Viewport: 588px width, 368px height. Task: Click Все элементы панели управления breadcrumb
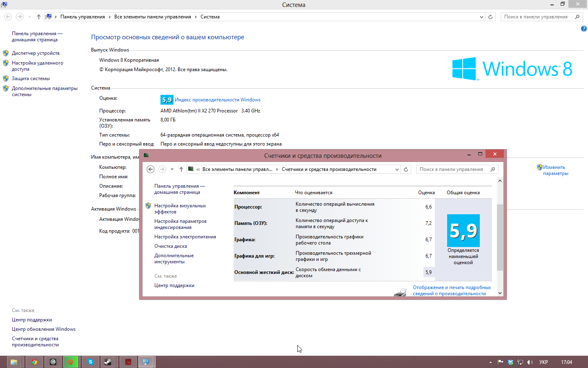point(153,17)
